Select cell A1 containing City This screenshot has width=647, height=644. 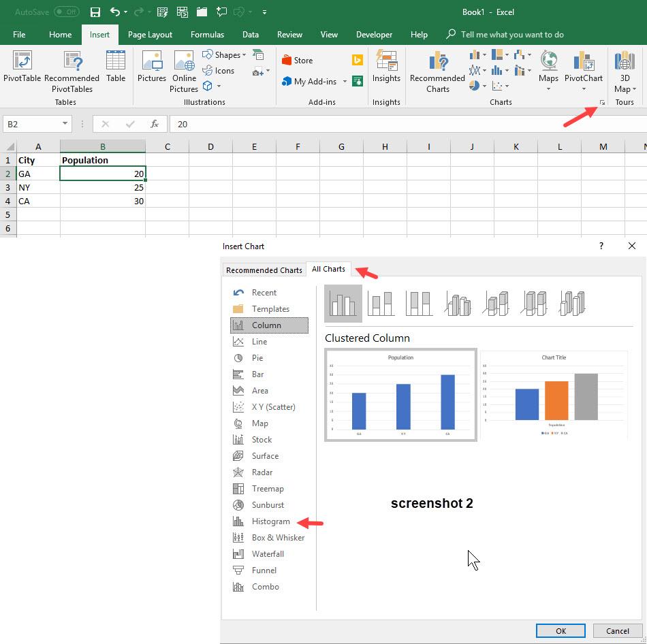click(38, 160)
